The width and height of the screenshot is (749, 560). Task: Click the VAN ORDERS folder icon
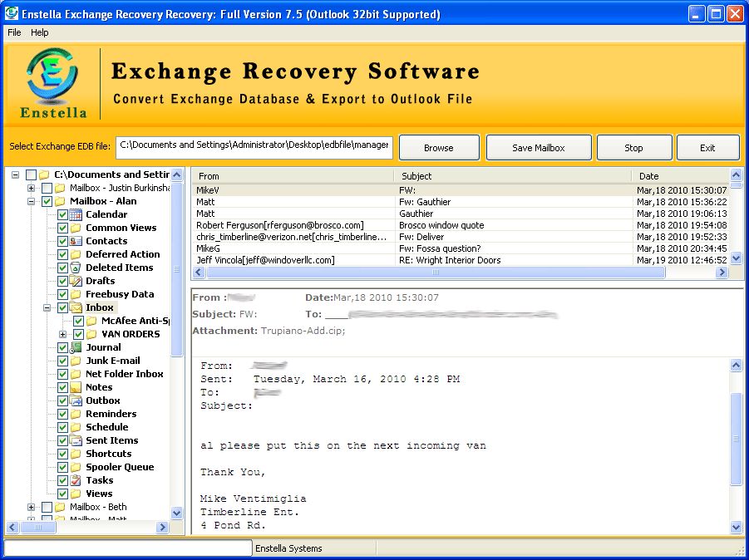(91, 334)
